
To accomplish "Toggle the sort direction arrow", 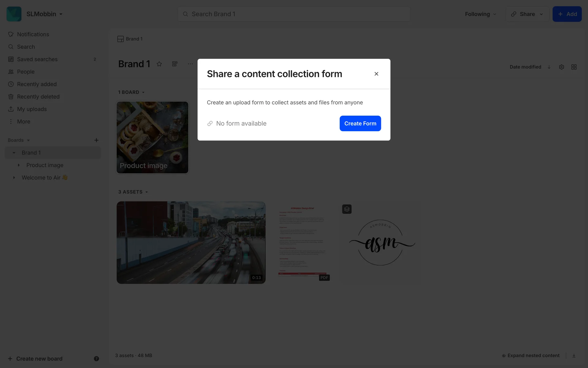I will coord(549,67).
